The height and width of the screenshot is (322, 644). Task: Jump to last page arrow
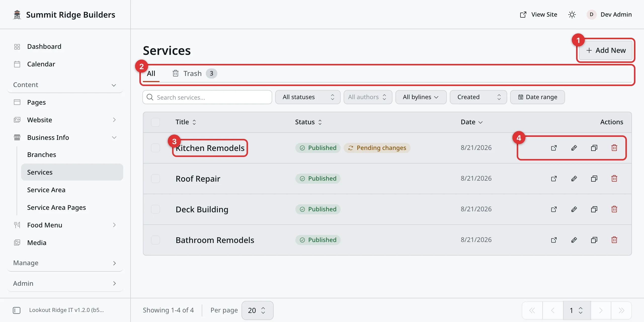[x=621, y=310]
